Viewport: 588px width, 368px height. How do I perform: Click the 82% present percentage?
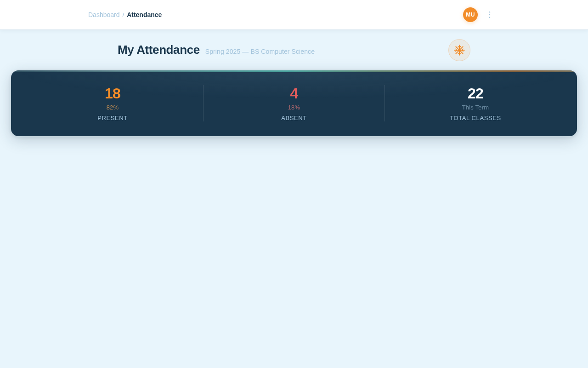click(113, 106)
